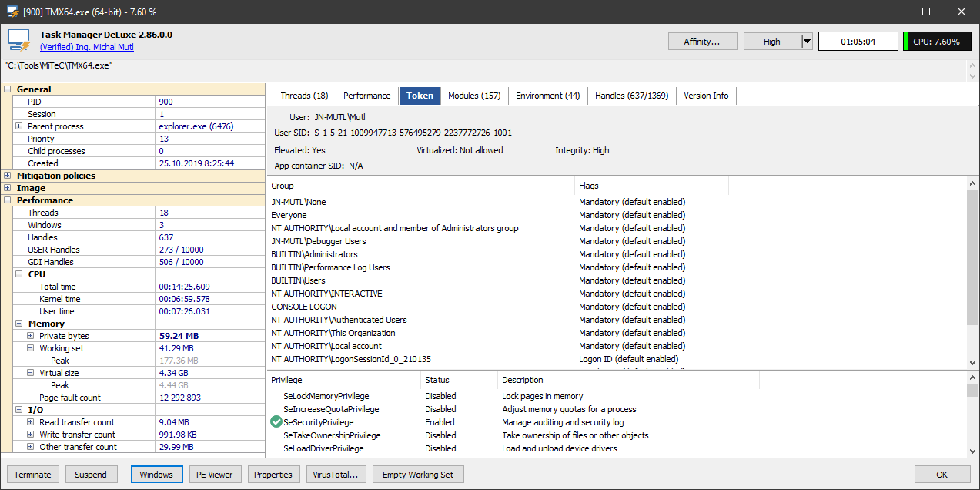Viewport: 980px width, 490px height.
Task: Expand the Other transfer count node
Action: [31, 447]
